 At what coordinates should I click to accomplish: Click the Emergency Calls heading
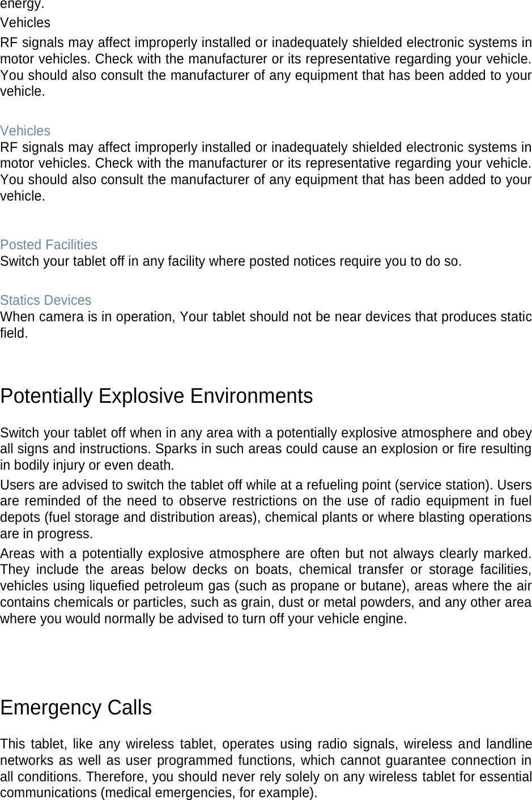tap(76, 708)
